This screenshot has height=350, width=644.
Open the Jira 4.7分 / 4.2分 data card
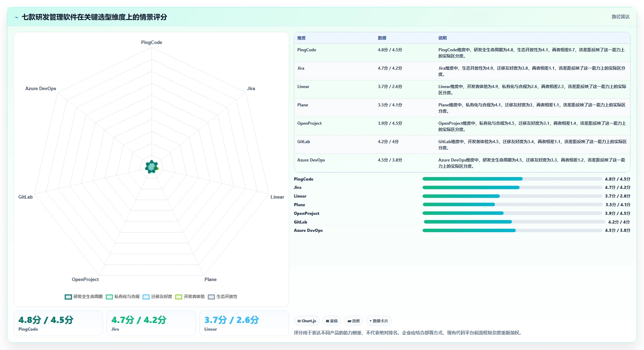151,323
